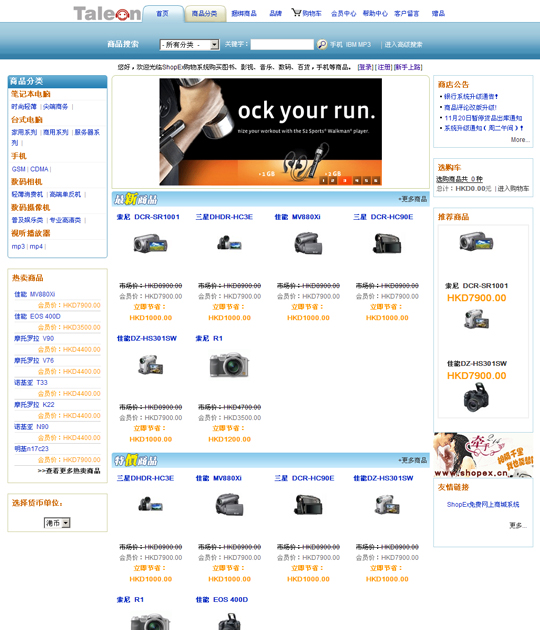Open the 索尼 DCR-SR1001 camcorder image in 最新商品
Viewport: 540px width, 630px height.
150,243
